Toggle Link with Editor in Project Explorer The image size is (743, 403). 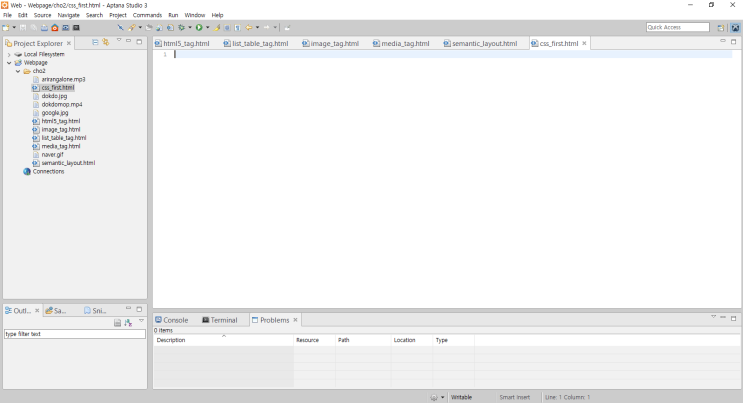point(106,43)
